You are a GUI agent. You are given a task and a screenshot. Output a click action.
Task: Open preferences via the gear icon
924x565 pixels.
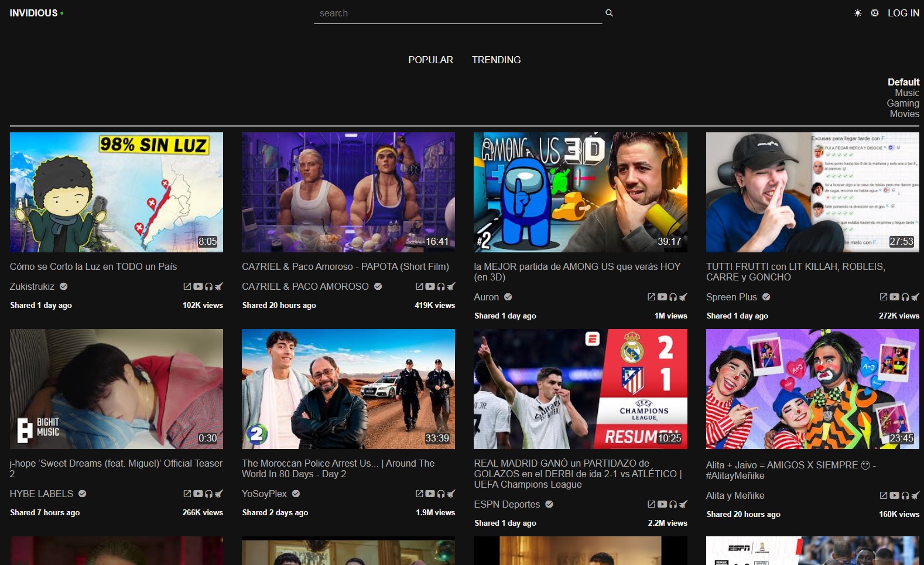[x=874, y=13]
